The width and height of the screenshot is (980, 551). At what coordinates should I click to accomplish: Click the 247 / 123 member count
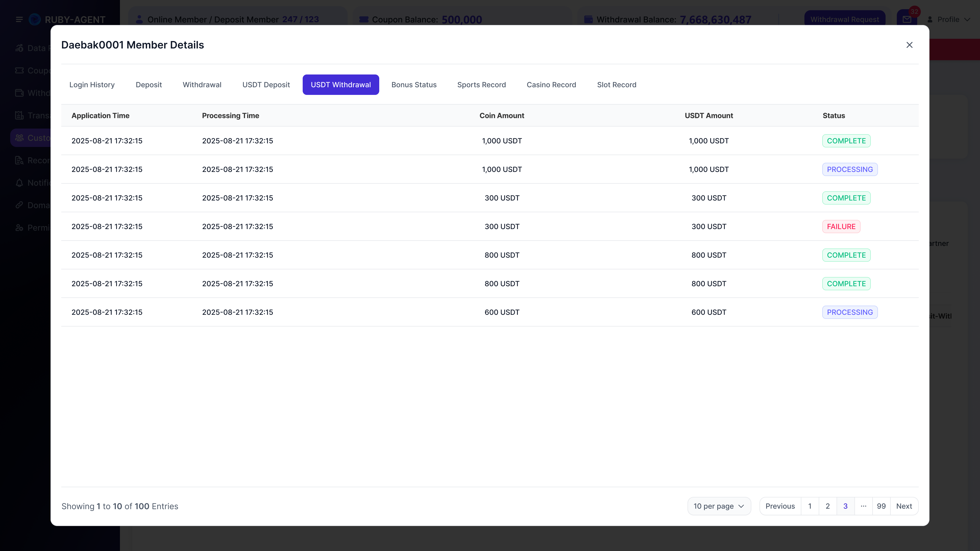(300, 19)
